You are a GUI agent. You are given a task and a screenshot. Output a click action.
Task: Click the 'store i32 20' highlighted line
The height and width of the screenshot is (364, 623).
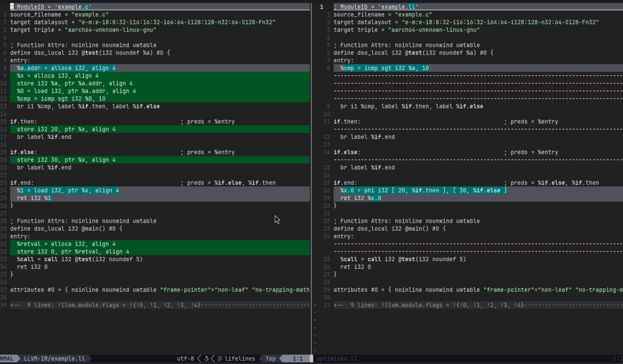[x=66, y=129]
